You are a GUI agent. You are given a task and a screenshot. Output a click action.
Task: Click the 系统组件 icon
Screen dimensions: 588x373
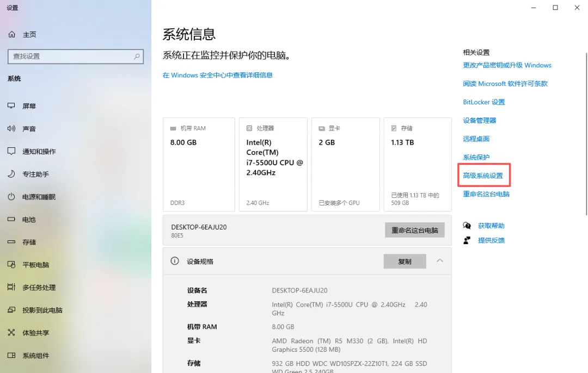(11, 355)
